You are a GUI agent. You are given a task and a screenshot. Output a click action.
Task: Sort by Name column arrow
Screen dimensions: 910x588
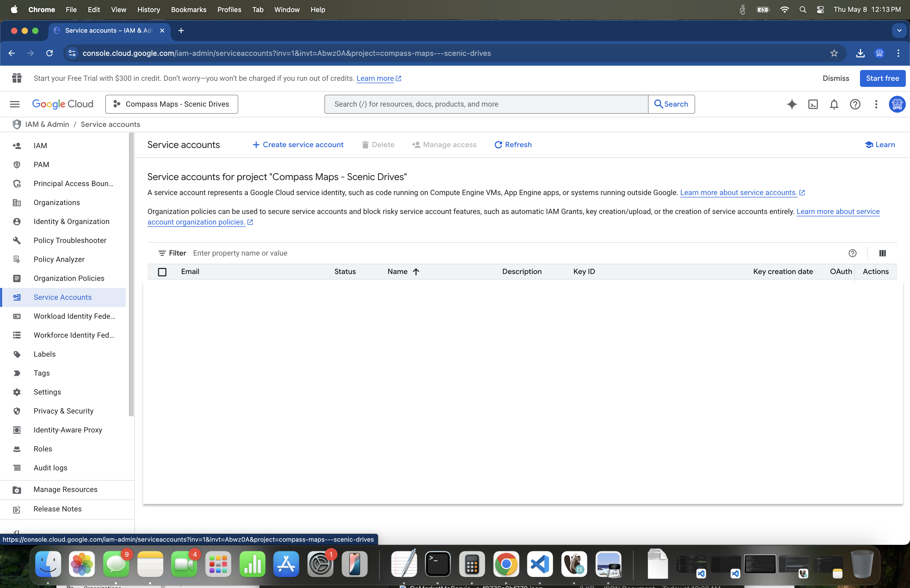tap(416, 271)
